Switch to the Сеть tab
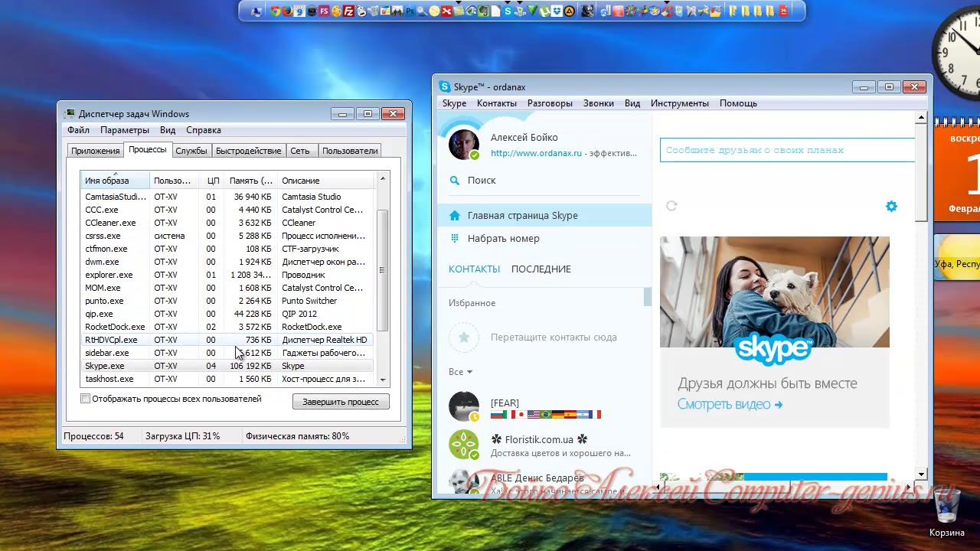The height and width of the screenshot is (551, 980). point(300,151)
